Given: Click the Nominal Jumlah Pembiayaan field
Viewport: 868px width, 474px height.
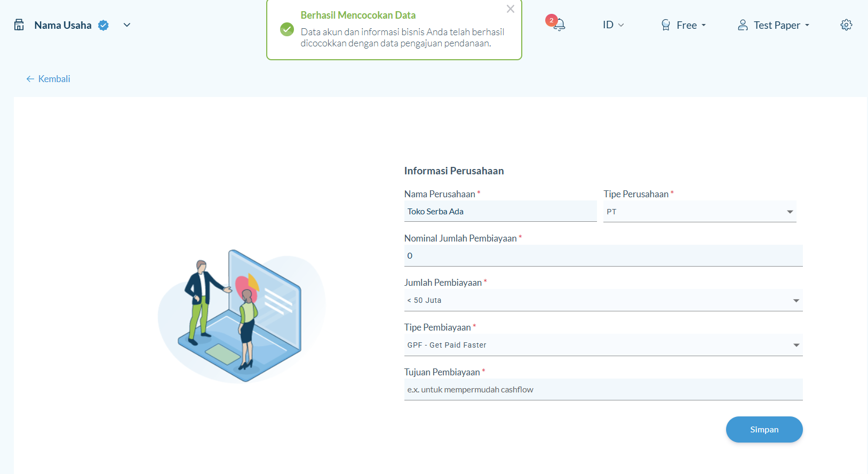Looking at the screenshot, I should click(x=603, y=256).
